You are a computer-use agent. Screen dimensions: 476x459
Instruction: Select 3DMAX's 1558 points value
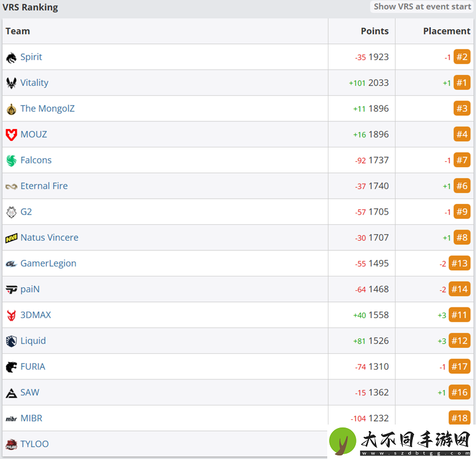coord(378,315)
